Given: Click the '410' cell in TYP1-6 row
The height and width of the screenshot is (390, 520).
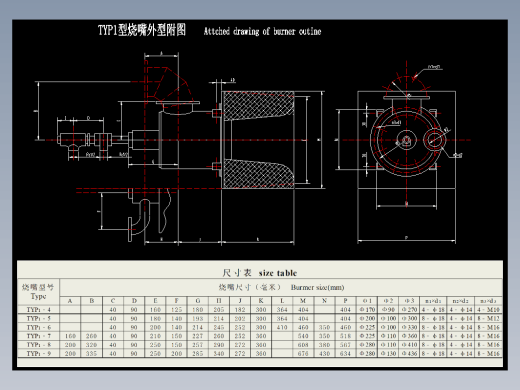Looking at the screenshot, I should click(x=282, y=327).
